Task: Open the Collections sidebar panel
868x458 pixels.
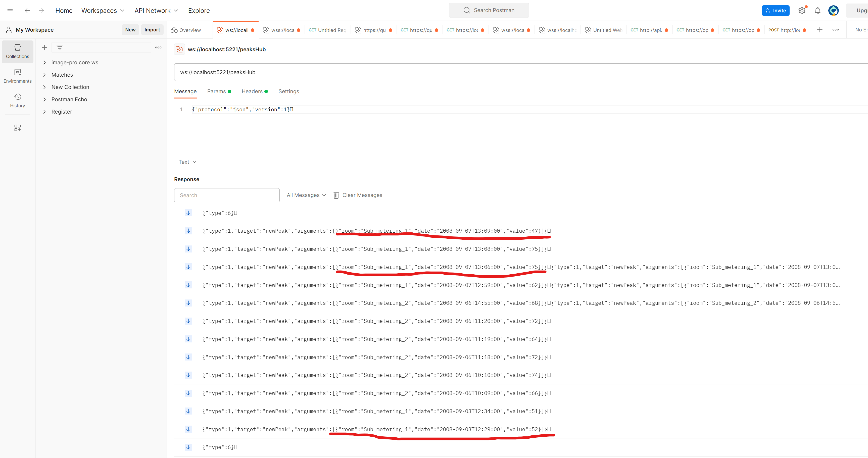Action: coord(17,51)
